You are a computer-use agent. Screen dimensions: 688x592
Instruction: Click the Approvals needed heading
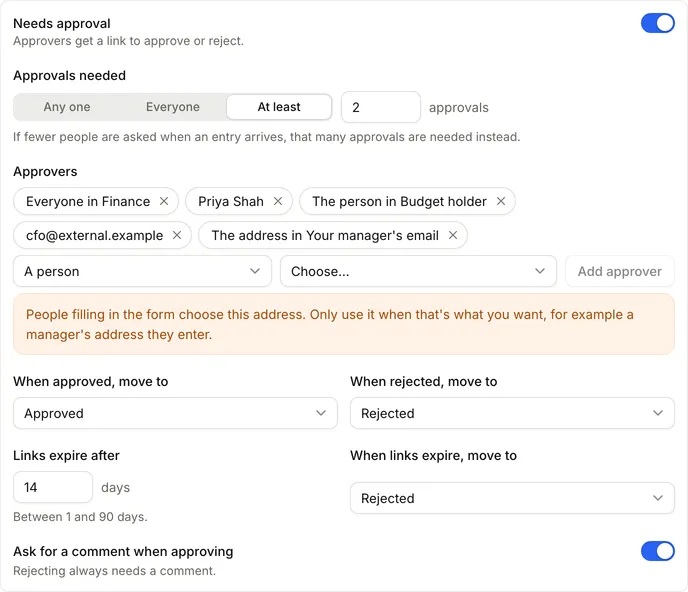tap(69, 75)
